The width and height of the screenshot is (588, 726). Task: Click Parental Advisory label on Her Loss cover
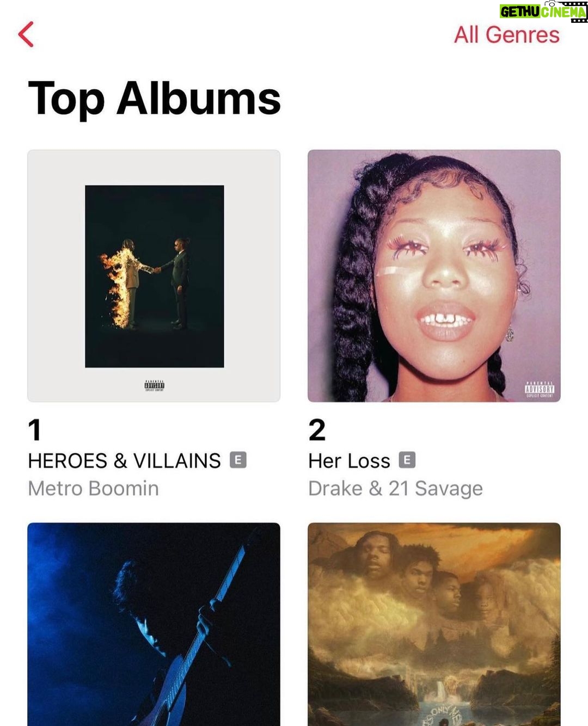tap(540, 390)
